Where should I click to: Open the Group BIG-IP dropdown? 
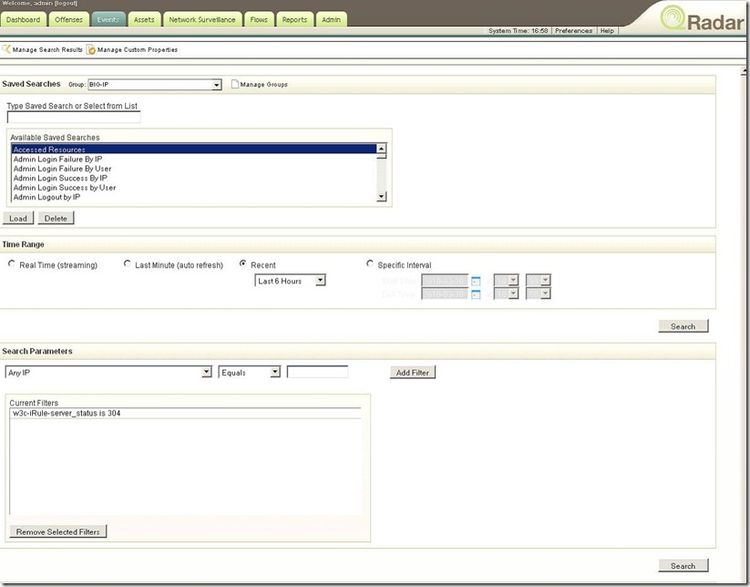pyautogui.click(x=154, y=85)
